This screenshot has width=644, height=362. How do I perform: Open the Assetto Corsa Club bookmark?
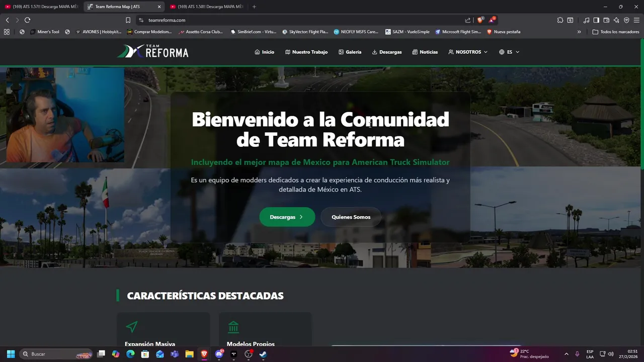(x=201, y=32)
